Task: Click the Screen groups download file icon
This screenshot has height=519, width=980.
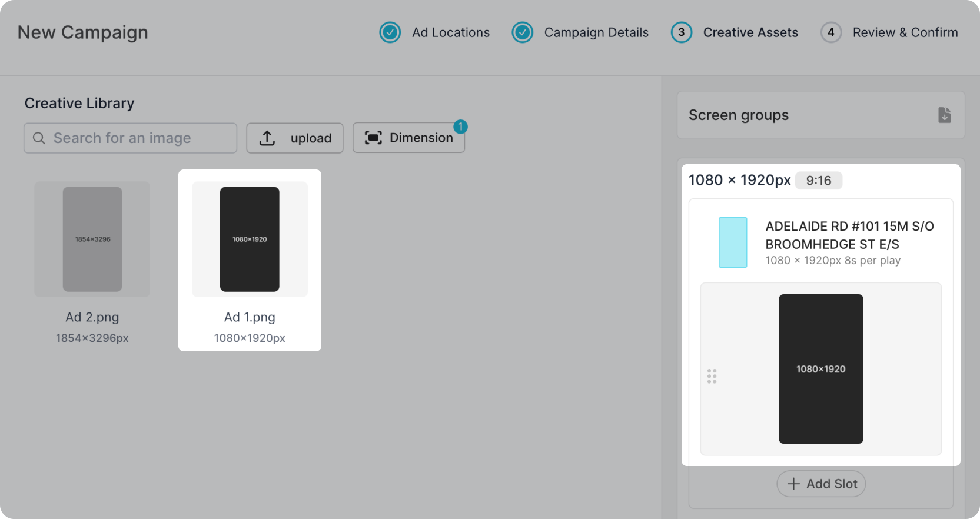Action: click(944, 115)
